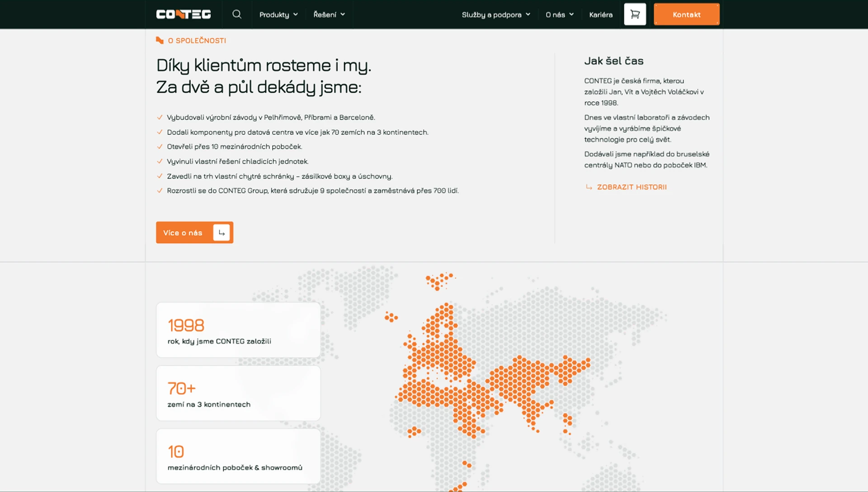Click the CONTEG logo

click(184, 14)
